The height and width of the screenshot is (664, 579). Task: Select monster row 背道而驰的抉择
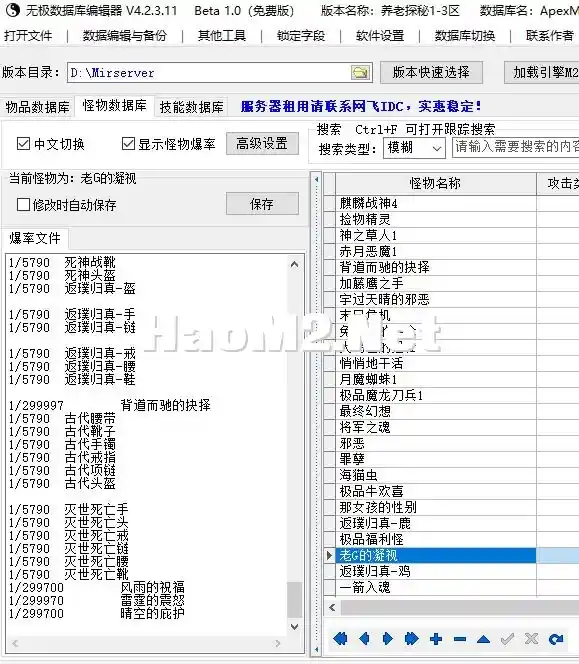436,267
